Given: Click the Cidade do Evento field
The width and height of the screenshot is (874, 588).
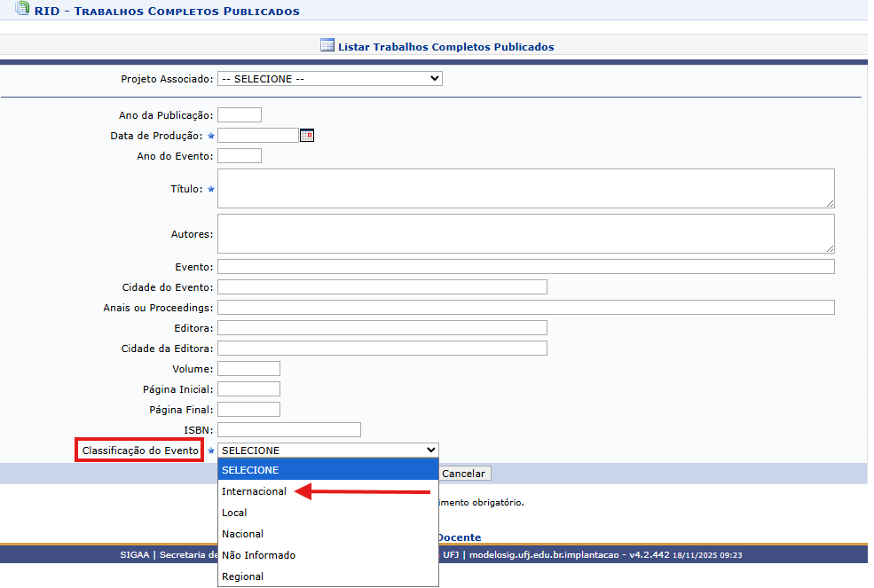Looking at the screenshot, I should coord(382,287).
